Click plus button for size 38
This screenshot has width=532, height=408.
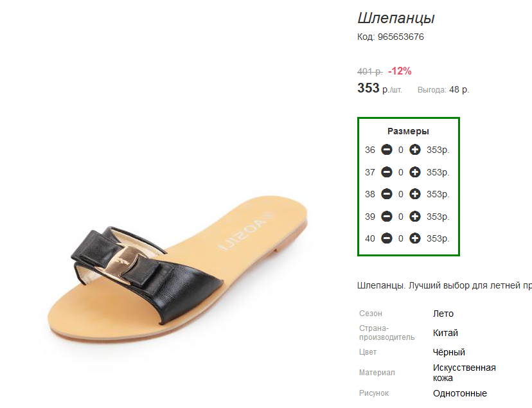tap(414, 194)
